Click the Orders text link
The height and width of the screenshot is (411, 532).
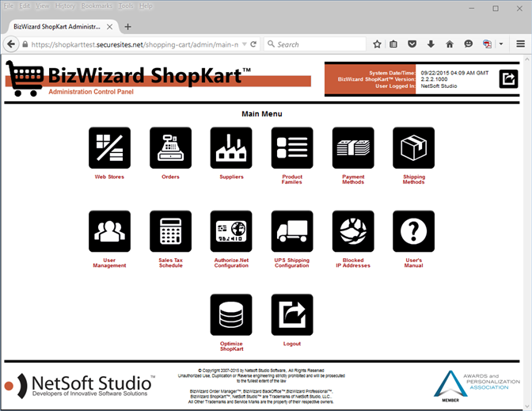pyautogui.click(x=170, y=177)
